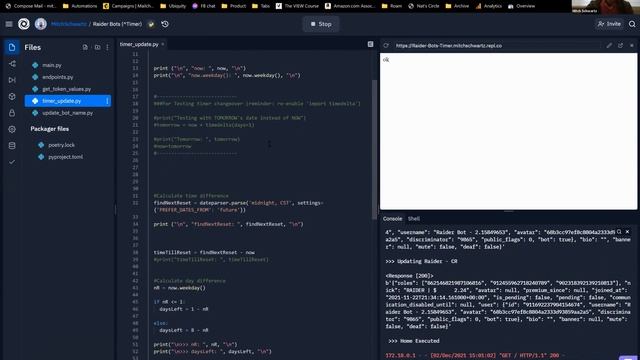Open the Files panel three-dot menu
Screen dimensions: 640x360
click(x=107, y=47)
